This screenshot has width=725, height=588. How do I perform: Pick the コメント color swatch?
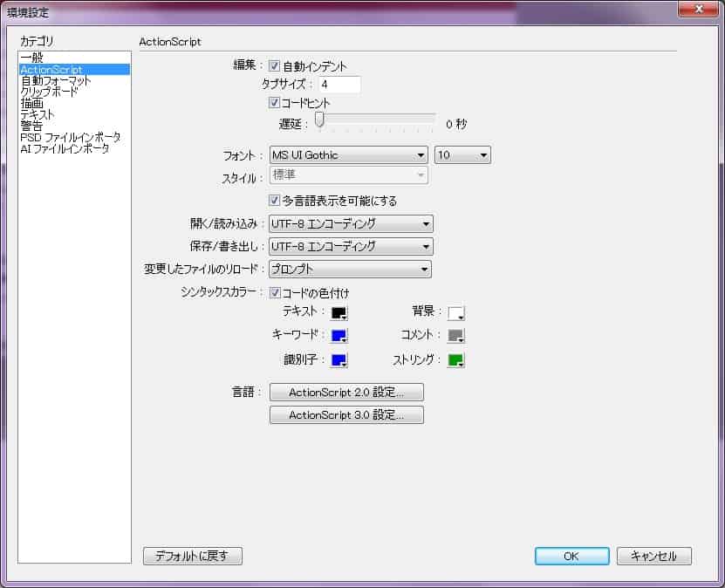(x=456, y=336)
